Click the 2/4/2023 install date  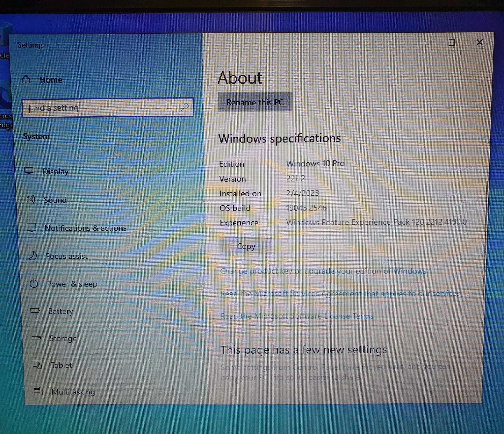[303, 193]
